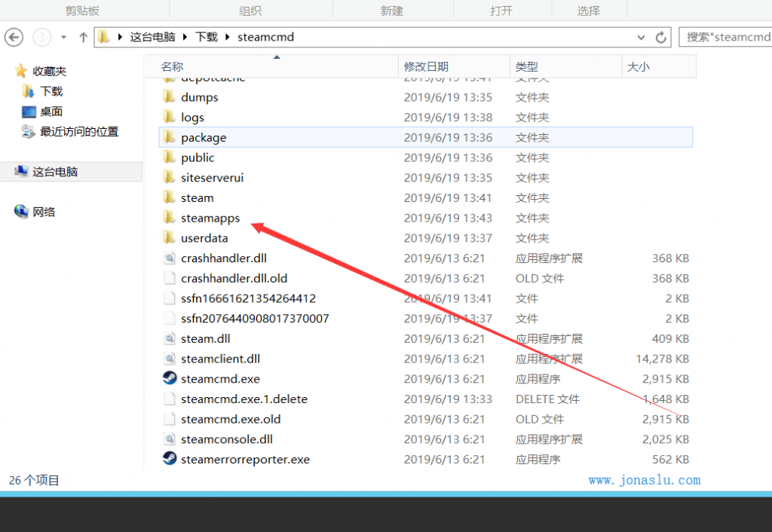Select the crashhandler.dll file icon
This screenshot has width=772, height=532.
tap(170, 258)
